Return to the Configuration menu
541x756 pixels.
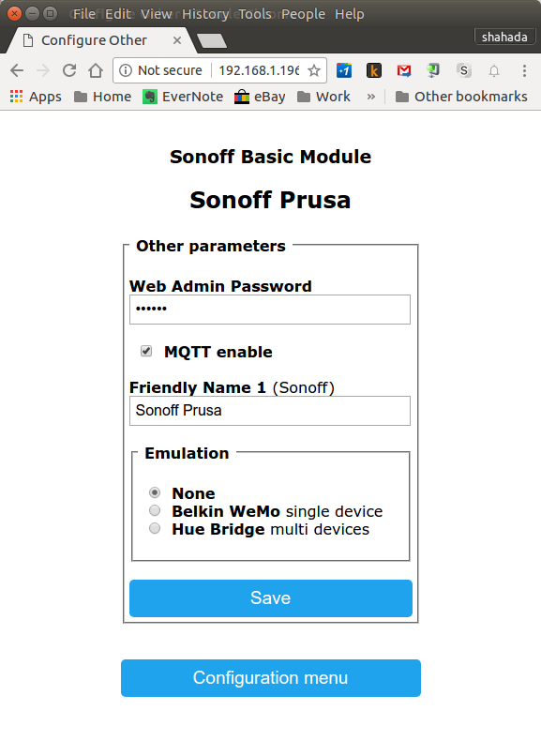click(271, 678)
